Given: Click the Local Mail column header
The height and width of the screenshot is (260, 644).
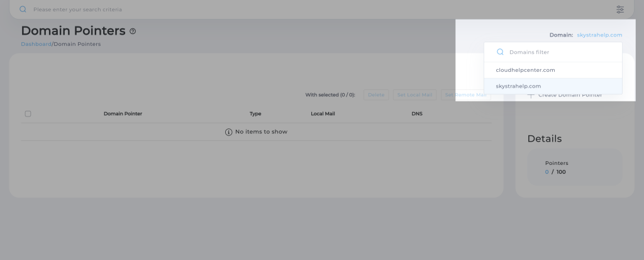Looking at the screenshot, I should click(x=322, y=114).
